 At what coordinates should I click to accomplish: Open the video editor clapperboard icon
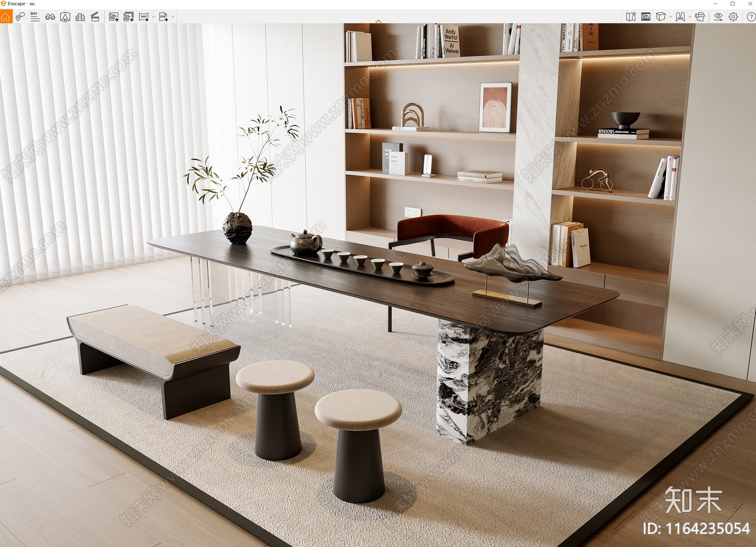tap(95, 17)
